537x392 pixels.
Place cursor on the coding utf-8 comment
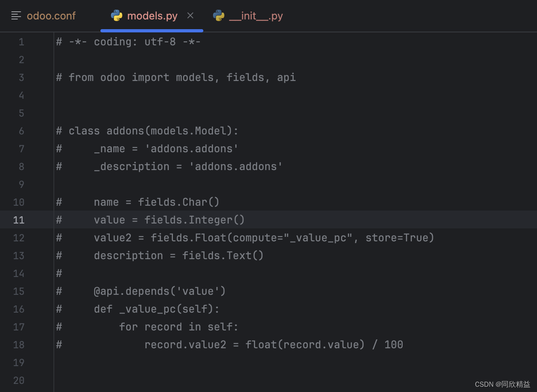(128, 42)
